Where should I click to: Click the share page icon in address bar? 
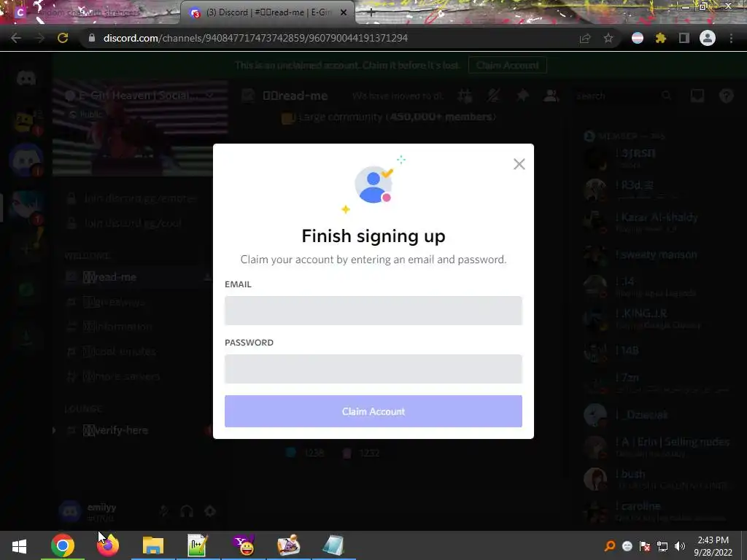[x=585, y=38]
